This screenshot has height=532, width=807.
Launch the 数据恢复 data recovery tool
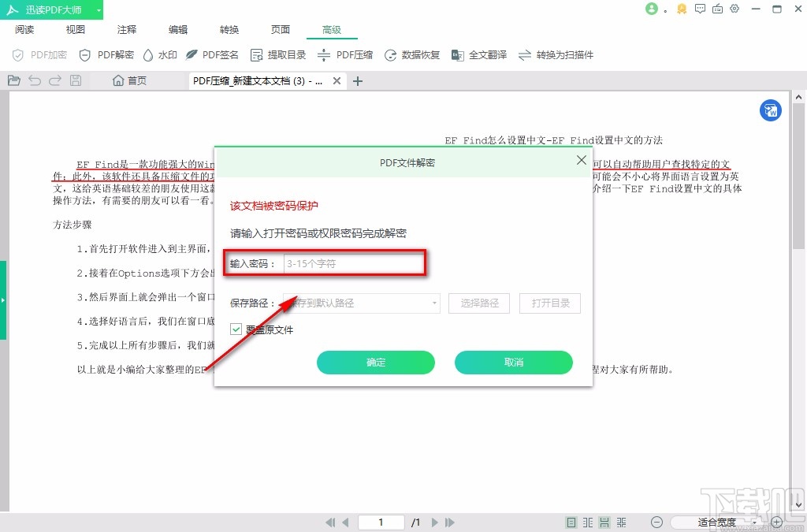tap(409, 55)
